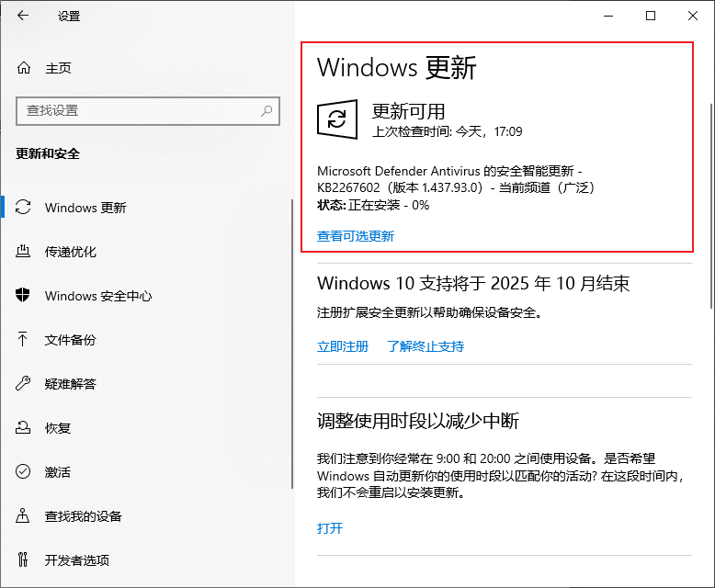
Task: Click in the 查找设置 search box
Action: tap(138, 110)
